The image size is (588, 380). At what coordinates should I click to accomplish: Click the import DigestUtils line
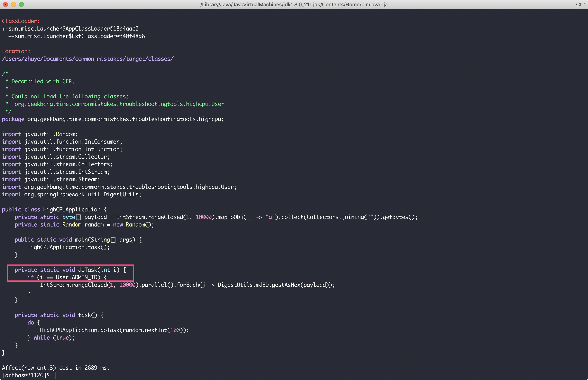tap(72, 194)
